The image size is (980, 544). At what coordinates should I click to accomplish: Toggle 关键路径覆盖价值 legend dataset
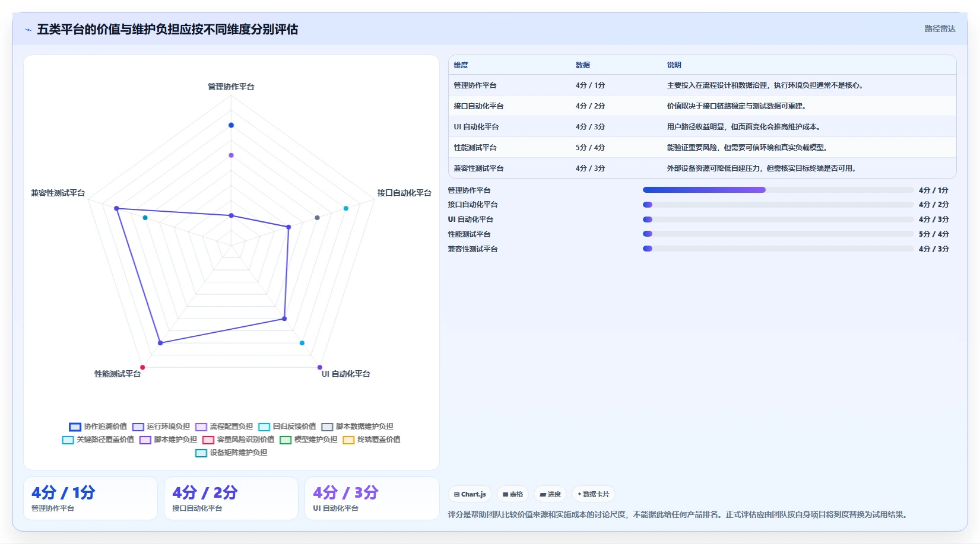[x=98, y=440]
